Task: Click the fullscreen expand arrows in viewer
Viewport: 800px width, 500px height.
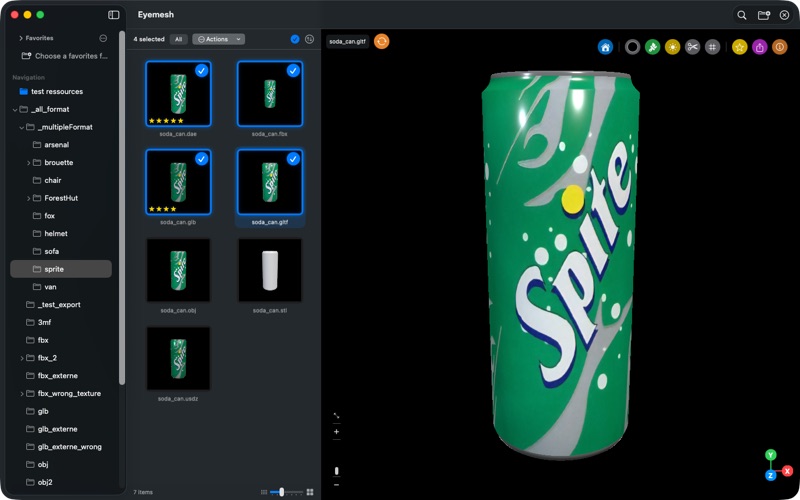Action: (x=336, y=416)
